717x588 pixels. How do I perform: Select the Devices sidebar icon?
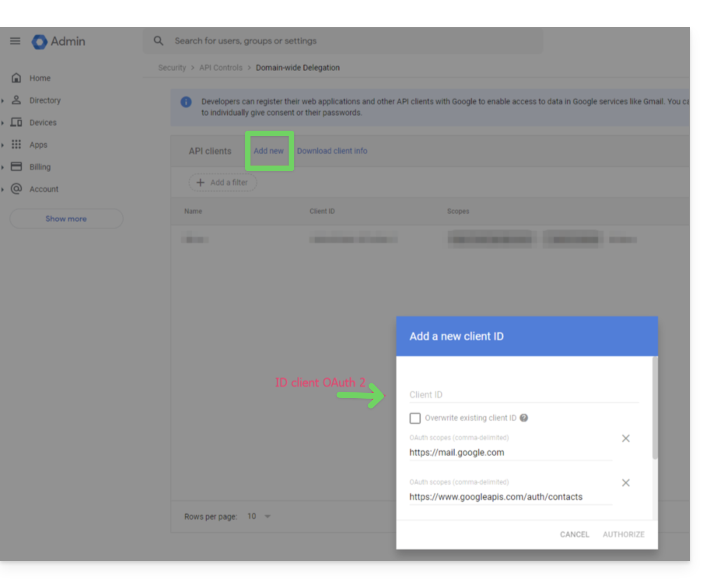(x=16, y=122)
